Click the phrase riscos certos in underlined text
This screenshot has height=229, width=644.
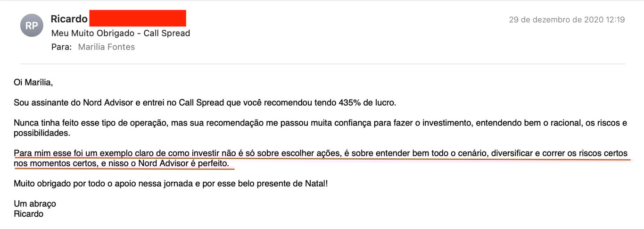click(604, 153)
